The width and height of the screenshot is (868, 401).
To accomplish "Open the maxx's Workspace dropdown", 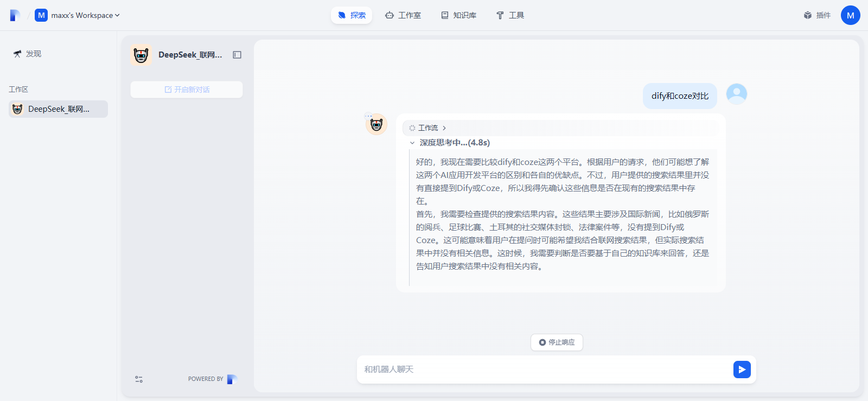I will pyautogui.click(x=85, y=15).
